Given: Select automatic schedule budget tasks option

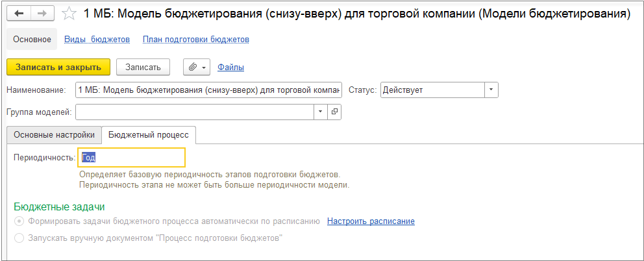Looking at the screenshot, I should [18, 221].
